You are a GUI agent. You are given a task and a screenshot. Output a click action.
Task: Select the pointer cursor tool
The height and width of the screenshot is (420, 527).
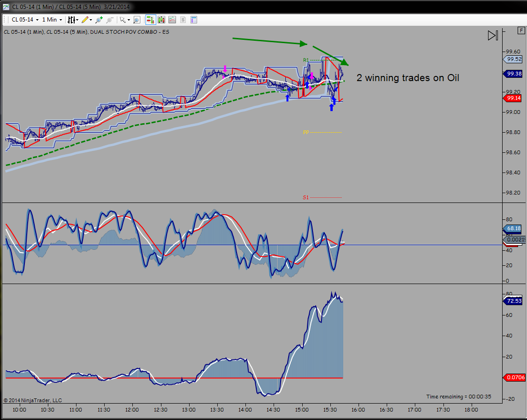click(x=122, y=20)
